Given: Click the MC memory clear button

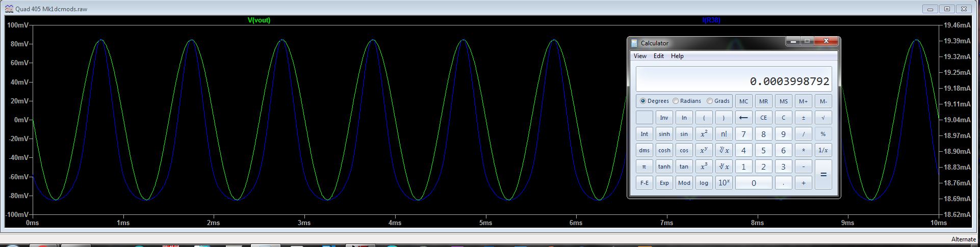Looking at the screenshot, I should 743,101.
